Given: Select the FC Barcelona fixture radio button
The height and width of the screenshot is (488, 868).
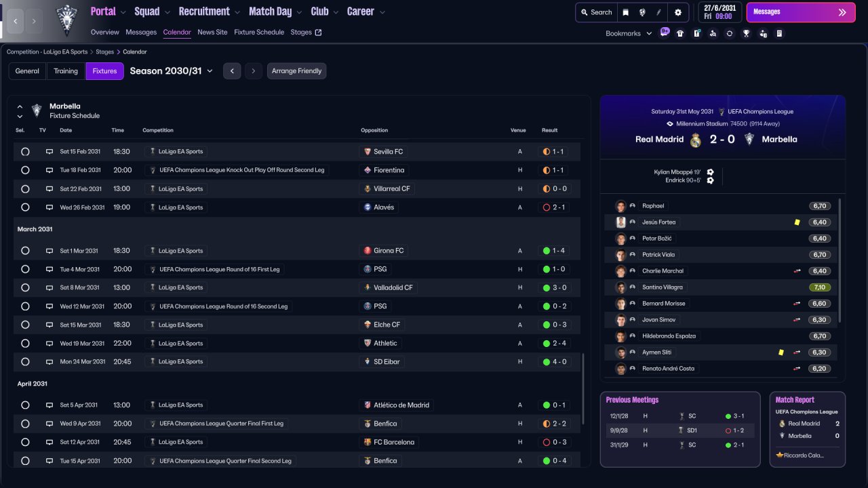Looking at the screenshot, I should tap(25, 442).
